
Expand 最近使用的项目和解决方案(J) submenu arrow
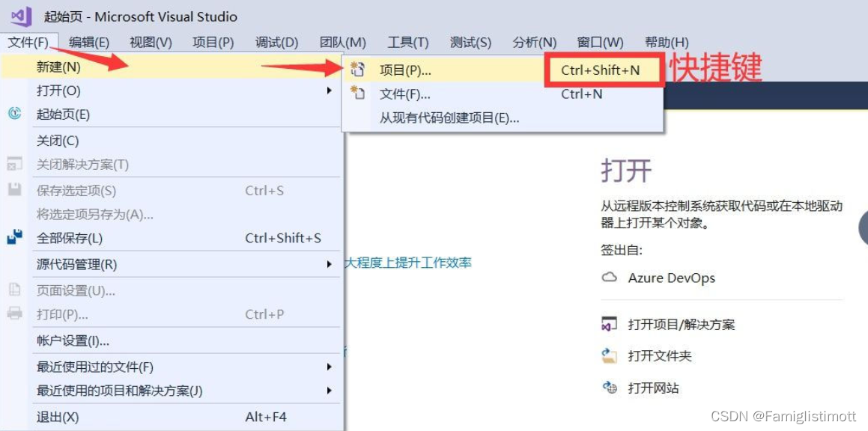pos(330,391)
